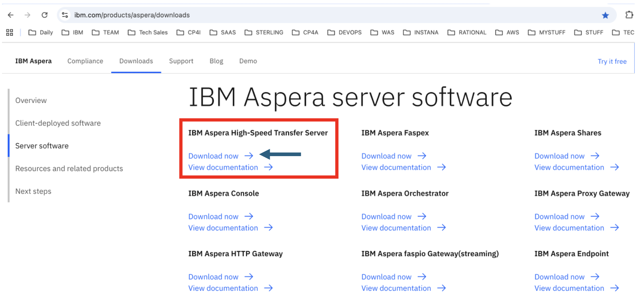Select the Downloads tab
This screenshot has height=305, width=644.
point(136,61)
